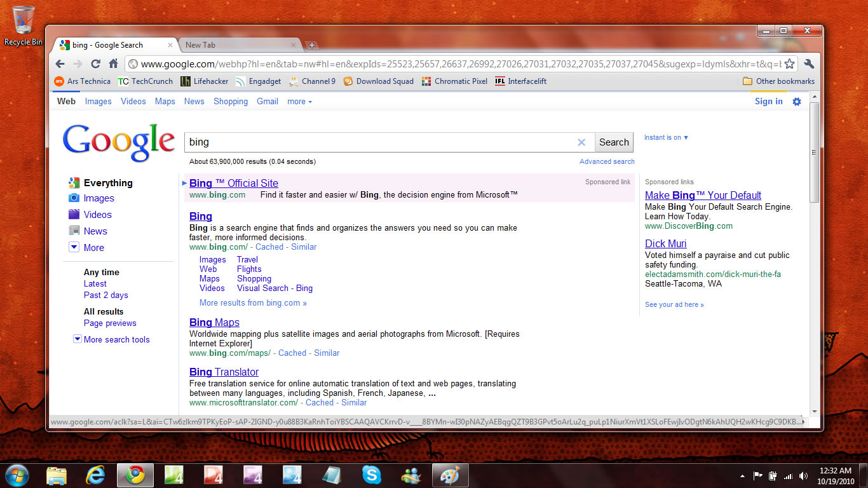Open the Chrome wrench menu
868x488 pixels.
809,64
